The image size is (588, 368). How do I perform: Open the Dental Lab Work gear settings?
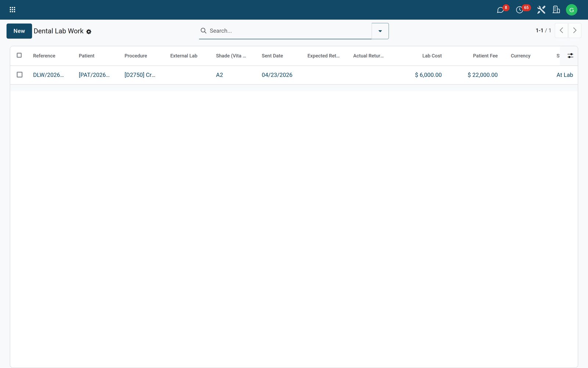pyautogui.click(x=89, y=32)
